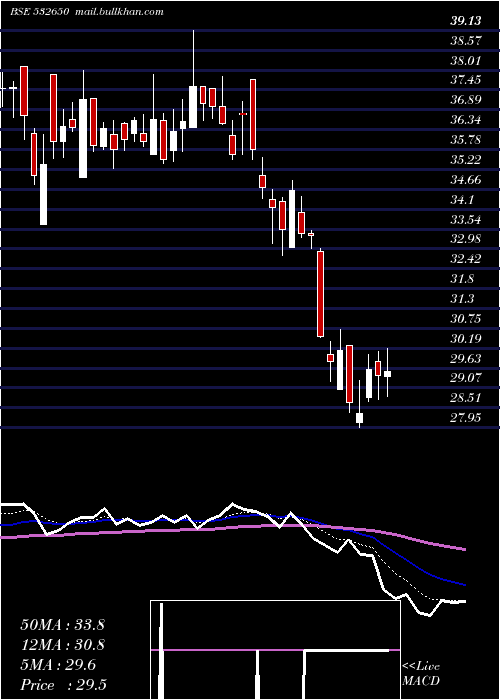Select the Price : 29.5 readout
This screenshot has height=700, width=500.
(x=63, y=685)
